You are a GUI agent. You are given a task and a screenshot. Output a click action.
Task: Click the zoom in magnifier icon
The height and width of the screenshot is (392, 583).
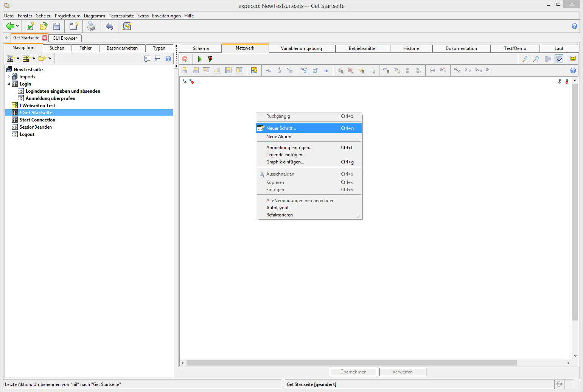point(536,59)
